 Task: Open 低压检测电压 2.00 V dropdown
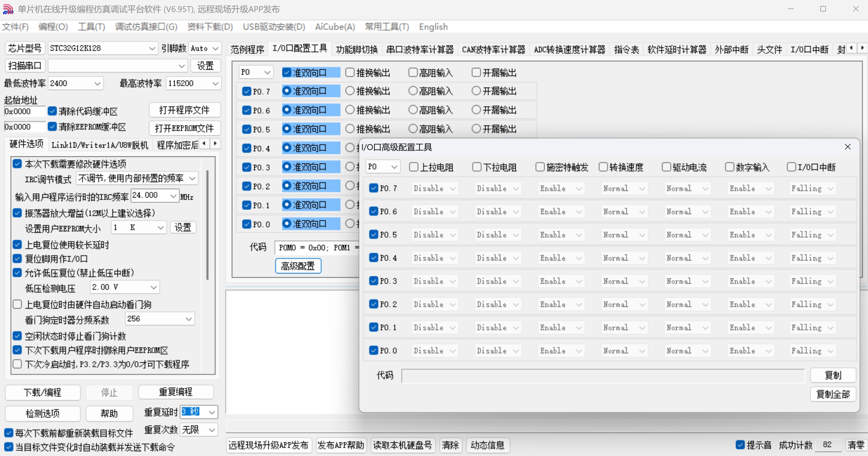pos(125,287)
